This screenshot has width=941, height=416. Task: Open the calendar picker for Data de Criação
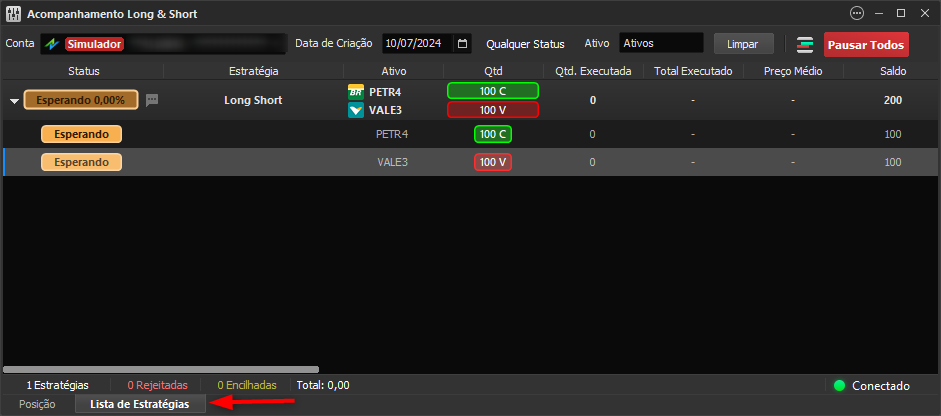click(x=462, y=43)
